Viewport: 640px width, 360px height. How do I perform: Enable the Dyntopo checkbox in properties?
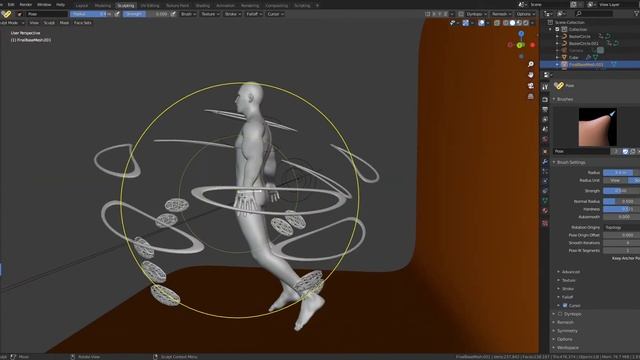(560, 314)
